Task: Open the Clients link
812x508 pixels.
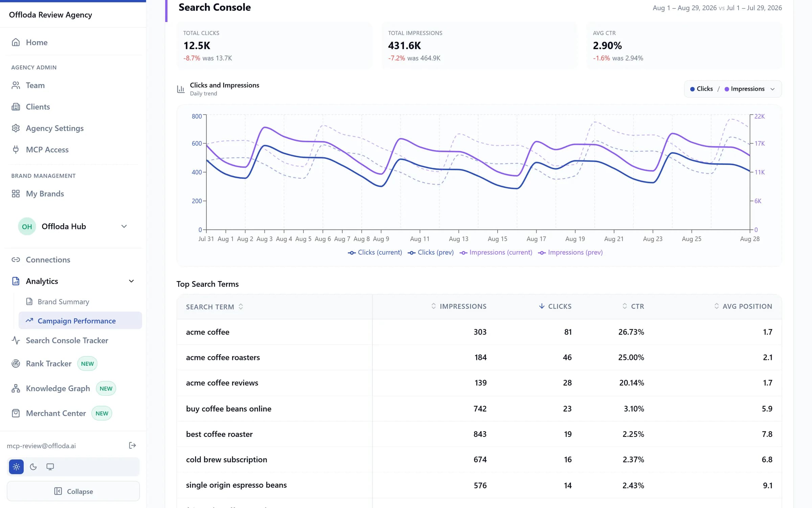Action: point(38,107)
